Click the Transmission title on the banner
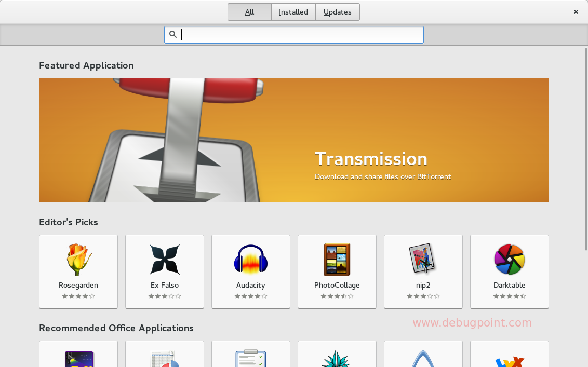 371,159
